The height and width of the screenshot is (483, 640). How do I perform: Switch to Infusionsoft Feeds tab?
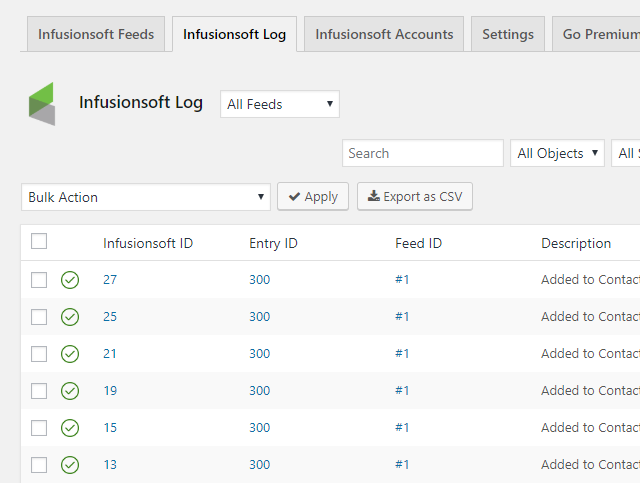[96, 34]
